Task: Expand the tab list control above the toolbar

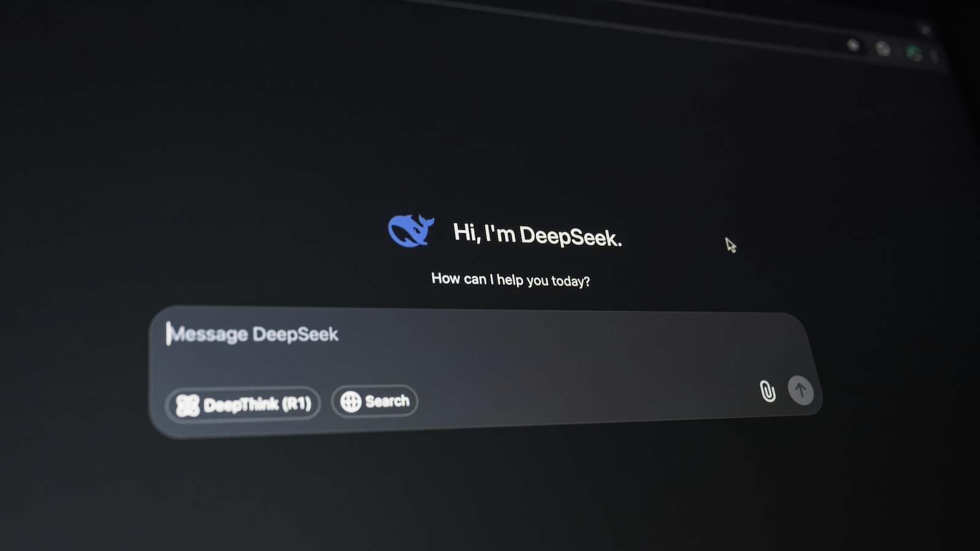Action: tap(925, 29)
